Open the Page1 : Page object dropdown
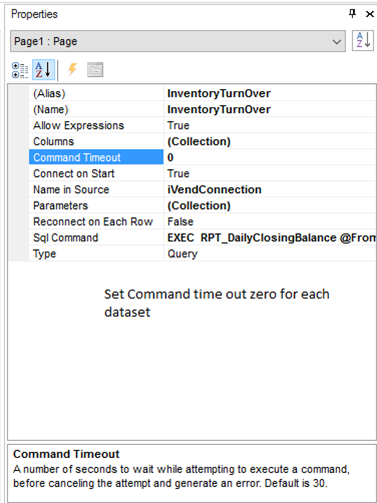 (178, 41)
